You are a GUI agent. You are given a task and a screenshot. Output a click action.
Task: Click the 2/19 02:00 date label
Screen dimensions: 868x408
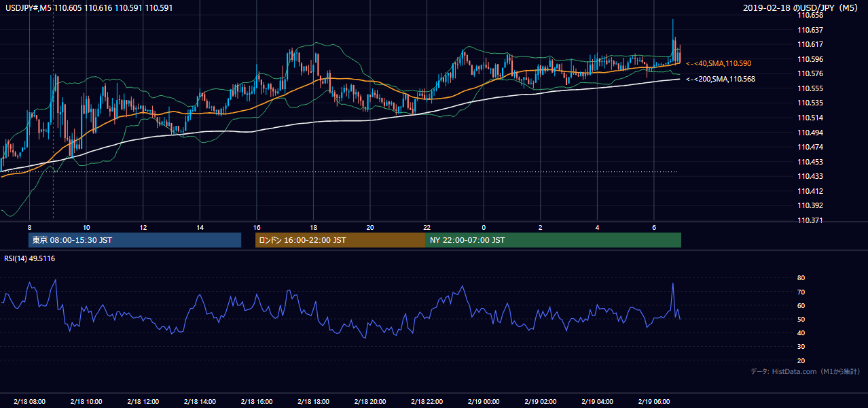point(540,402)
